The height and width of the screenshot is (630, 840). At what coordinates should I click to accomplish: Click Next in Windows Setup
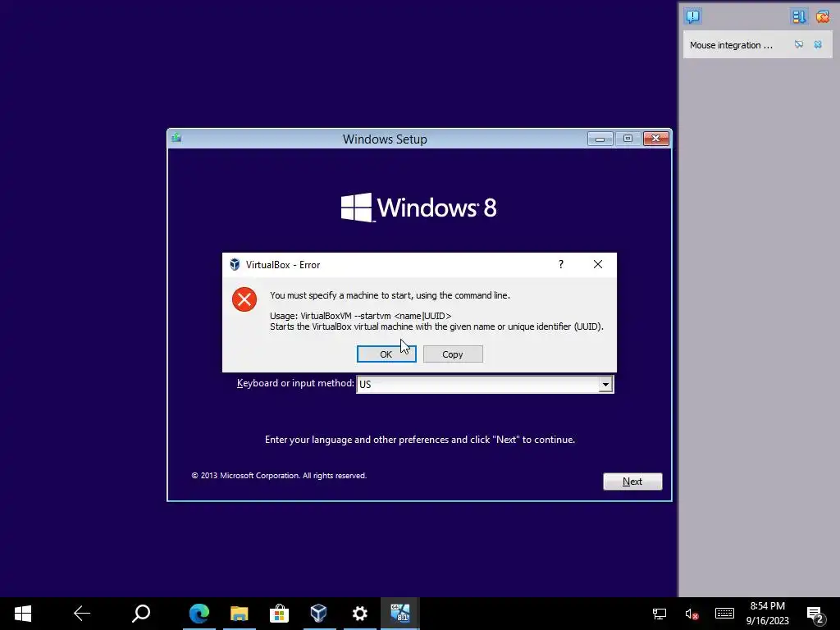coord(632,481)
